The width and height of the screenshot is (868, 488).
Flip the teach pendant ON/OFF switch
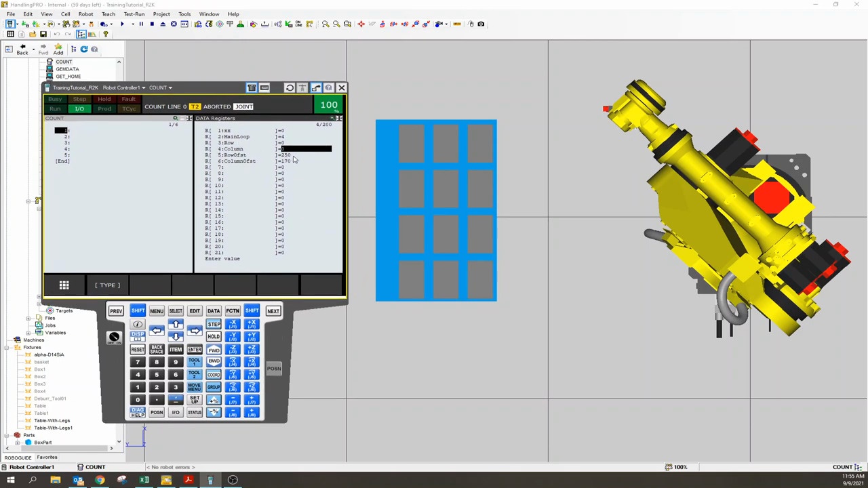pos(113,337)
